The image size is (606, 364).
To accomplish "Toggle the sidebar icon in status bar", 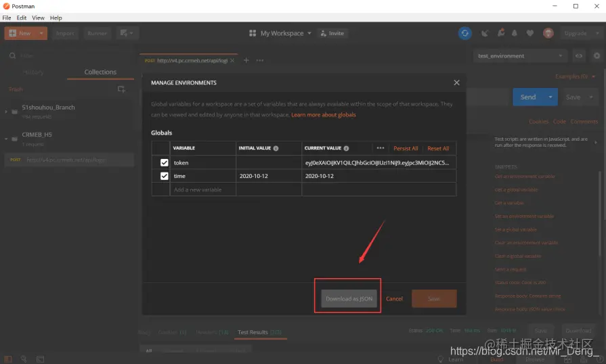I will coord(7,359).
